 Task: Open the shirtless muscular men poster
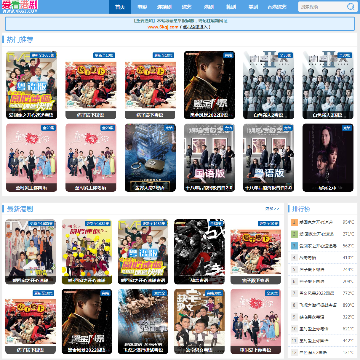143,322
